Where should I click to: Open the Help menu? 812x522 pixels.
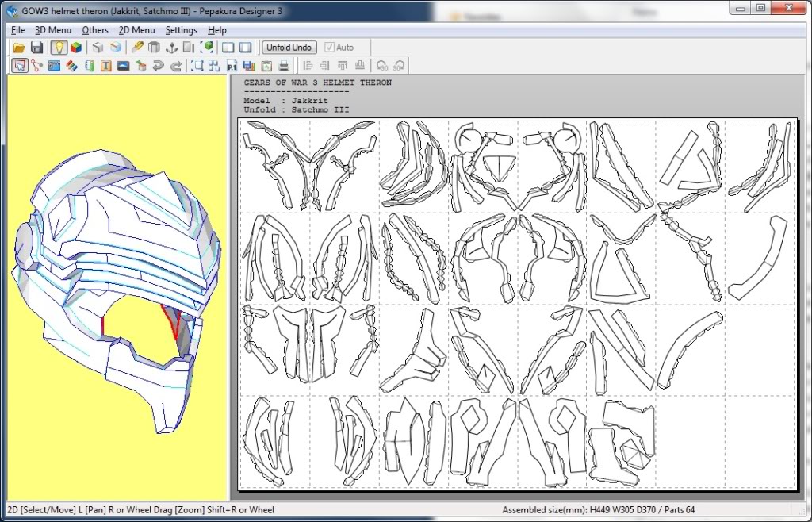pyautogui.click(x=217, y=30)
